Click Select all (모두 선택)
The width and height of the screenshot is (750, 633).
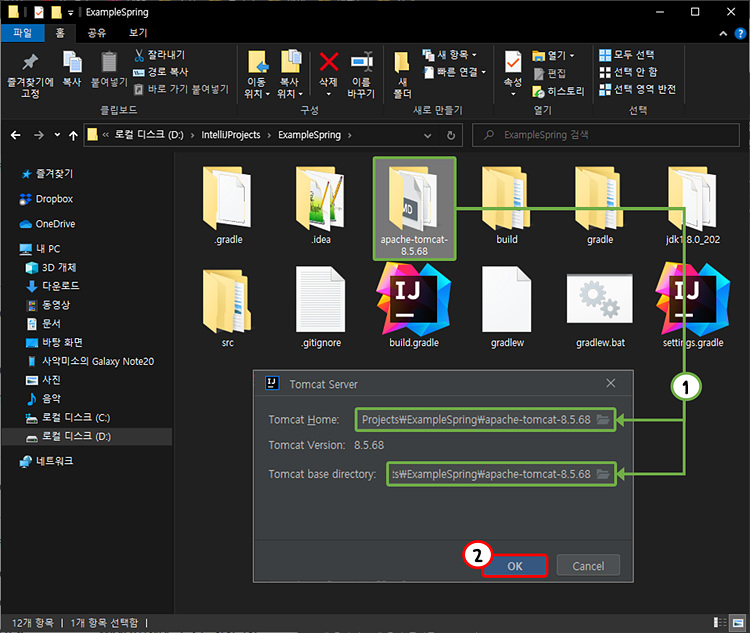pos(627,55)
